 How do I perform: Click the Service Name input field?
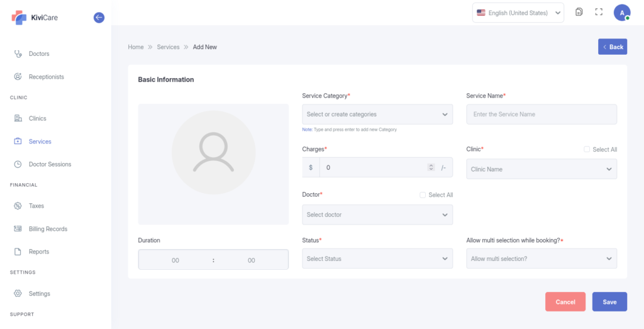pyautogui.click(x=541, y=114)
